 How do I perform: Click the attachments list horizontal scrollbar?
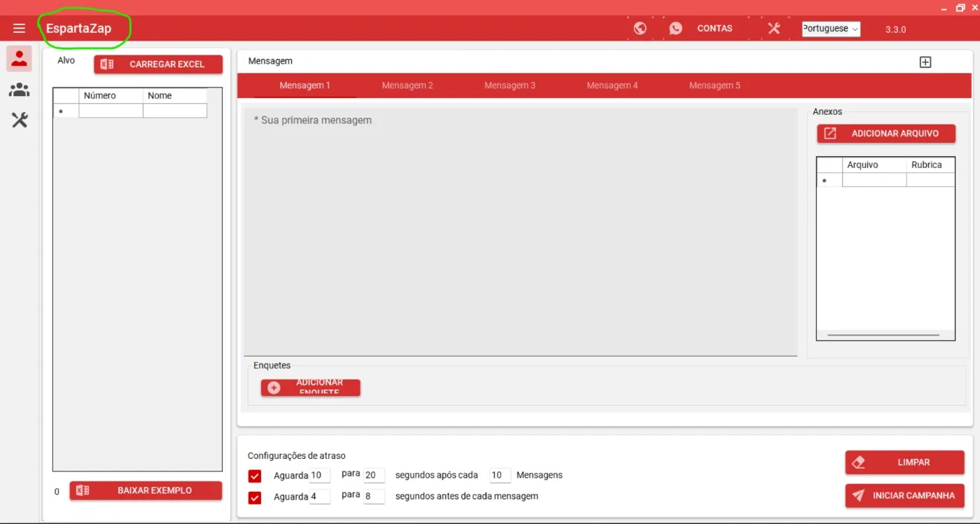pos(883,335)
